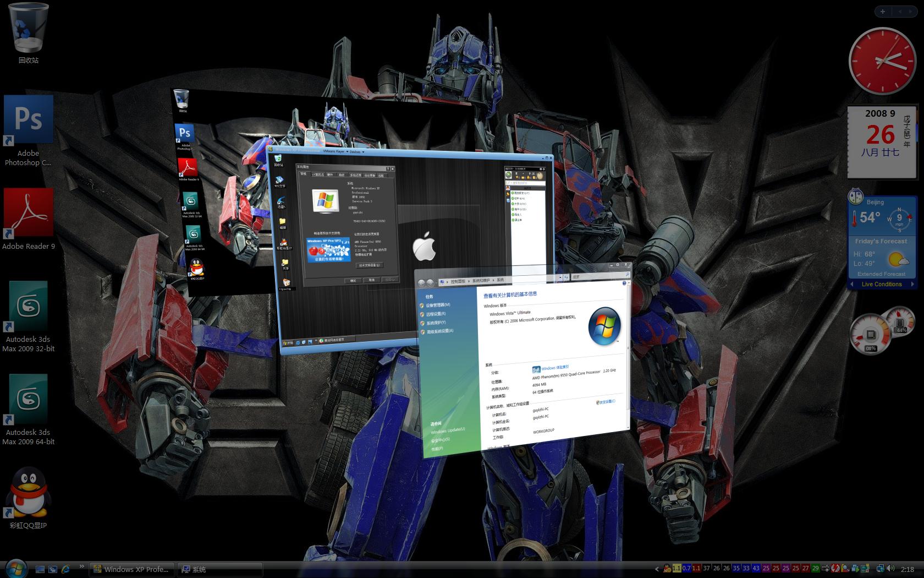
Task: Click the camera tray icon
Action: pos(826,569)
